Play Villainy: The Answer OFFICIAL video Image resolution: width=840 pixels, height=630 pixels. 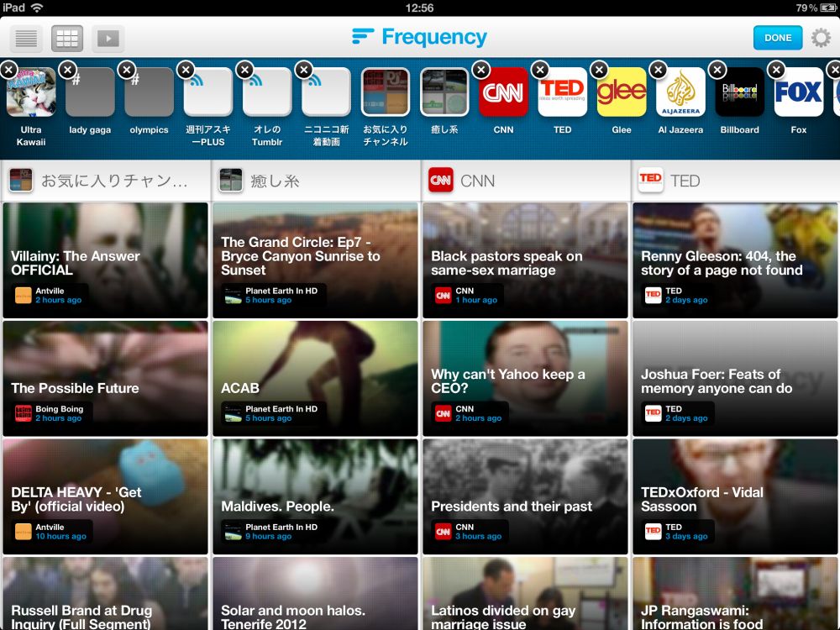(106, 260)
